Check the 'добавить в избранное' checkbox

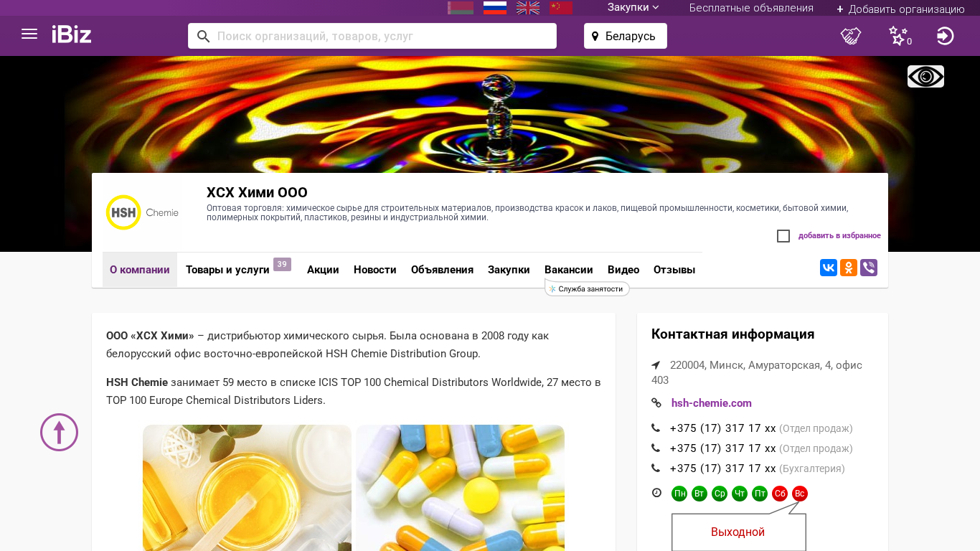783,236
